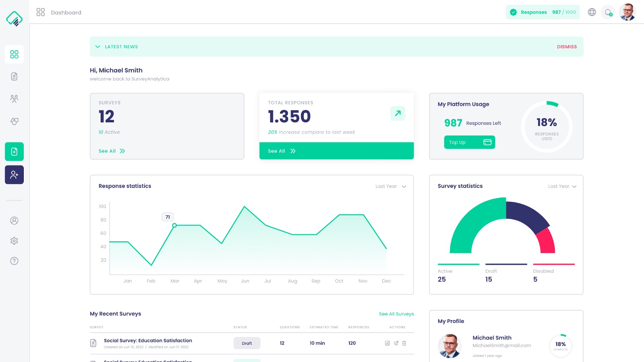Open the notifications icon in top bar
This screenshot has width=644, height=362.
point(607,12)
